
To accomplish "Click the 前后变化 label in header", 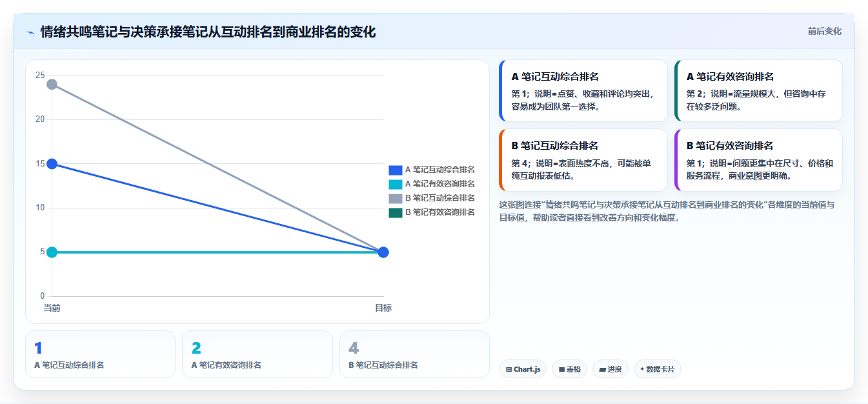I will click(824, 31).
